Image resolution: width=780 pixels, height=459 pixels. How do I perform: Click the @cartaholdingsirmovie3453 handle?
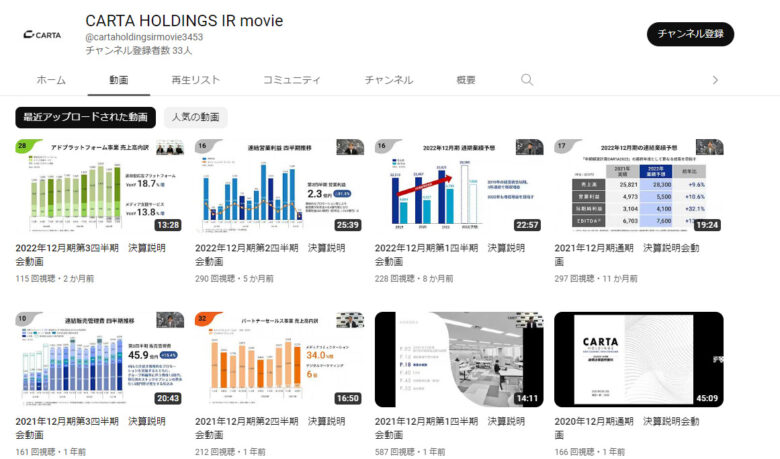[144, 37]
